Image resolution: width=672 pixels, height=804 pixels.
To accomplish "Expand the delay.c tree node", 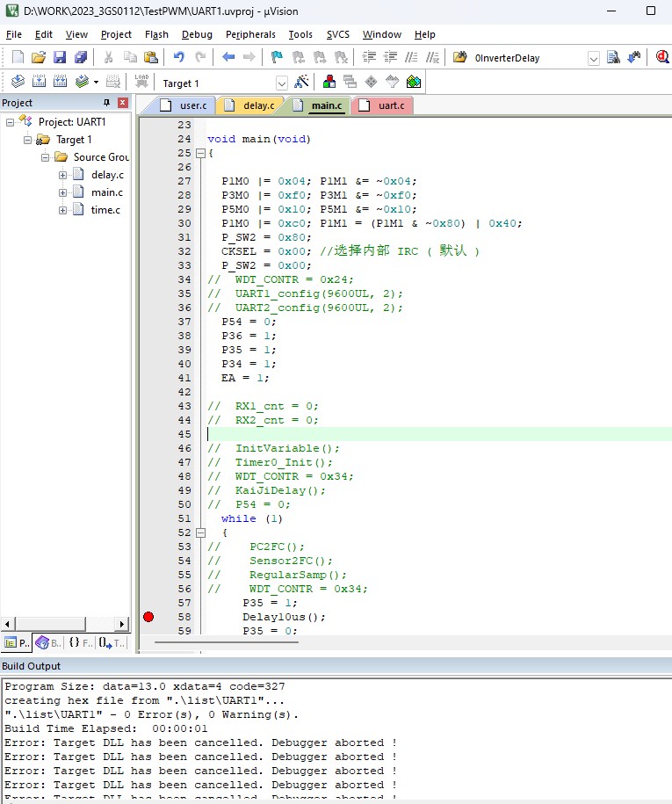I will click(x=62, y=175).
